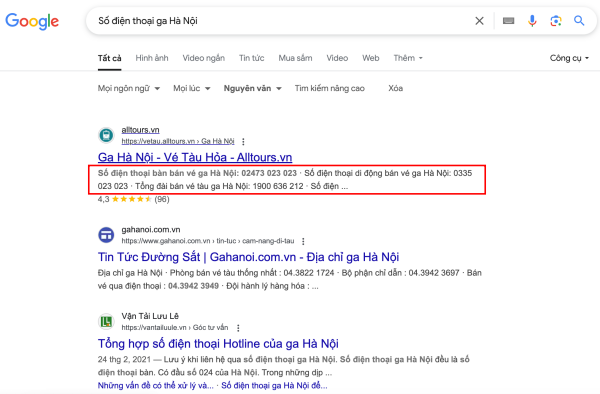Click the gahanoi.com.vn site name
Image resolution: width=600 pixels, height=394 pixels.
point(151,230)
